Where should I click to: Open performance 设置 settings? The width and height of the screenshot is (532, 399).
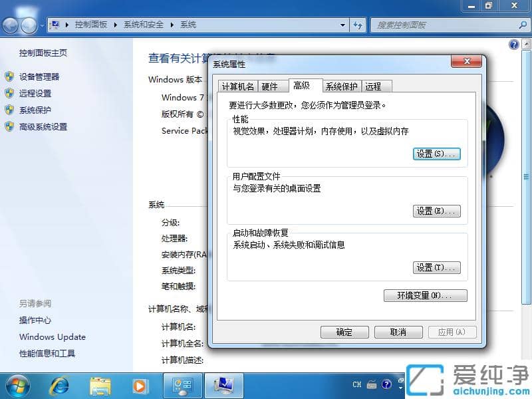pos(437,154)
